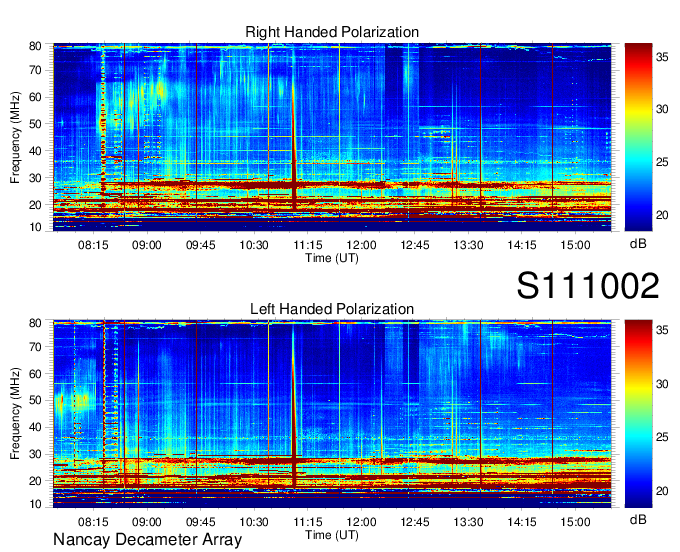The image size is (680, 552).
Task: Click "Time (UT)" under Right Handed plot
Action: point(332,258)
